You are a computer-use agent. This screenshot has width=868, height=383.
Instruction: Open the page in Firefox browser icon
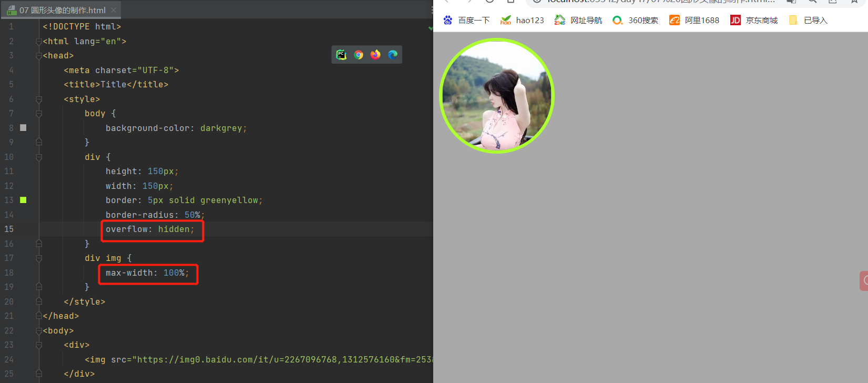pyautogui.click(x=375, y=55)
